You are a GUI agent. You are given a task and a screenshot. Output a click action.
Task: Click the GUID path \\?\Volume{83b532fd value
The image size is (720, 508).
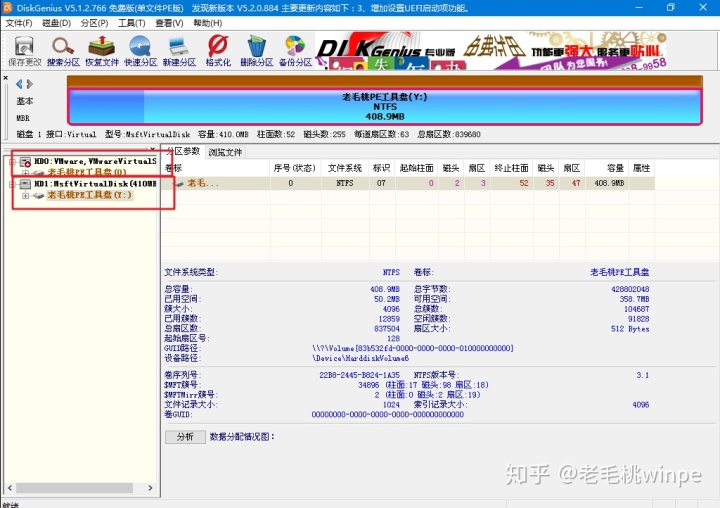(412, 348)
